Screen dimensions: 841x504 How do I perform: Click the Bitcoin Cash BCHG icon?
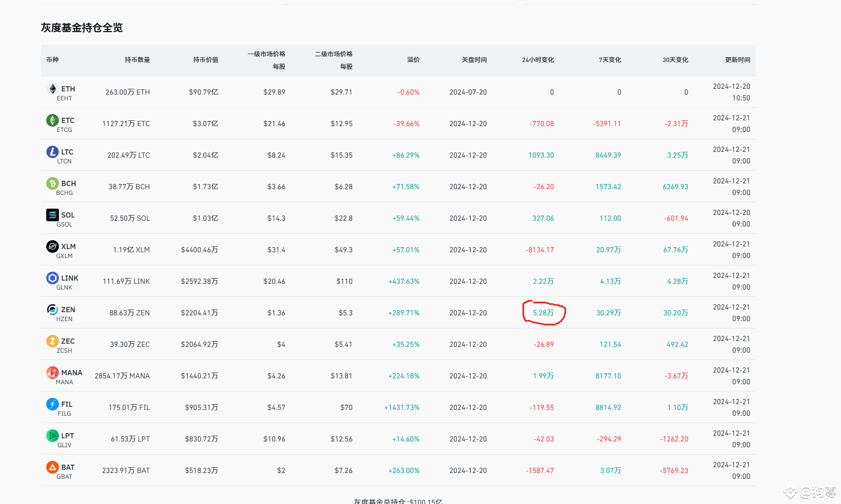point(53,183)
